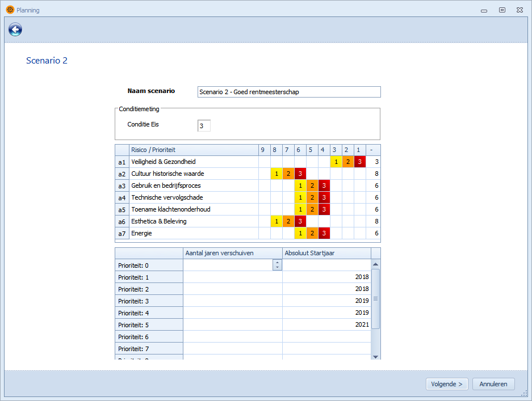Click the Aantal jaren verschuiven column header

tap(232, 253)
